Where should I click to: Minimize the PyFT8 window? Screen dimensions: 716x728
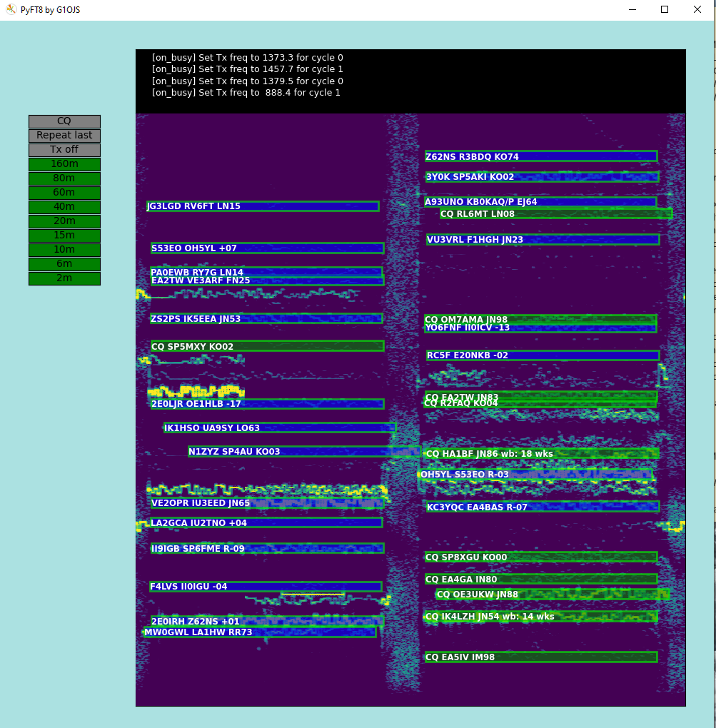click(x=632, y=10)
